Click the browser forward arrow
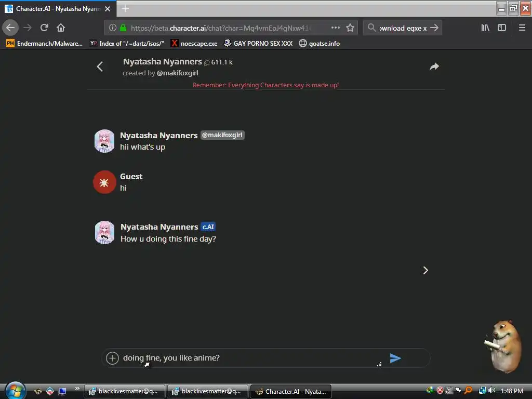 (28, 28)
